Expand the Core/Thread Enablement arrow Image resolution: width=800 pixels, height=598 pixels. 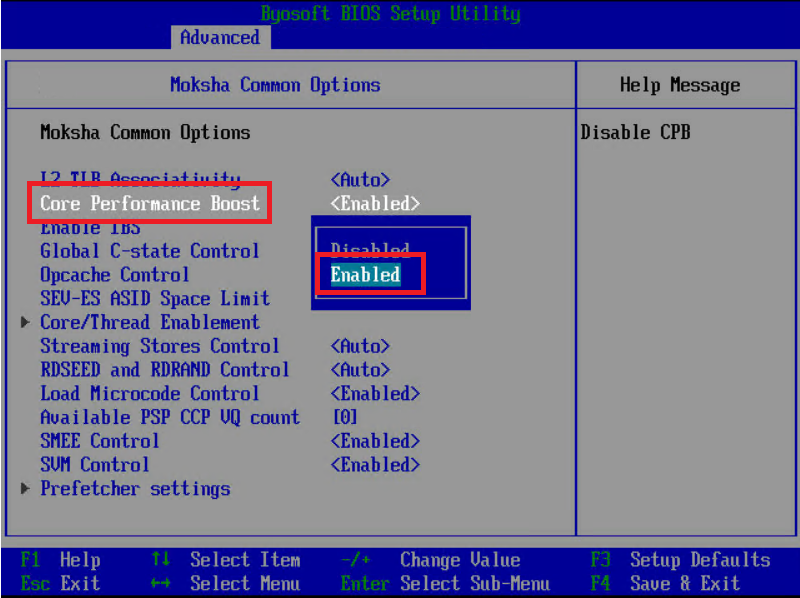tap(24, 322)
